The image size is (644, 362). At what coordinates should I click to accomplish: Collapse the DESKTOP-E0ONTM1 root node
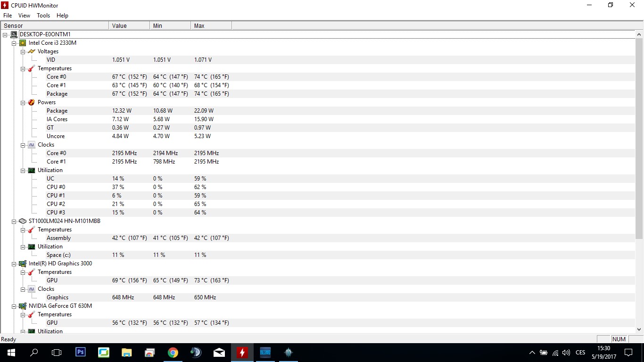[x=5, y=34]
